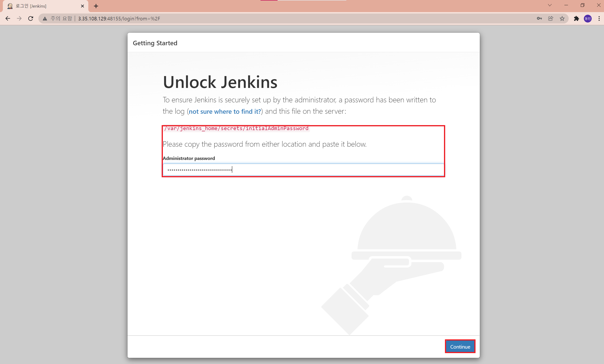Click the URL address bar
604x364 pixels.
(294, 19)
